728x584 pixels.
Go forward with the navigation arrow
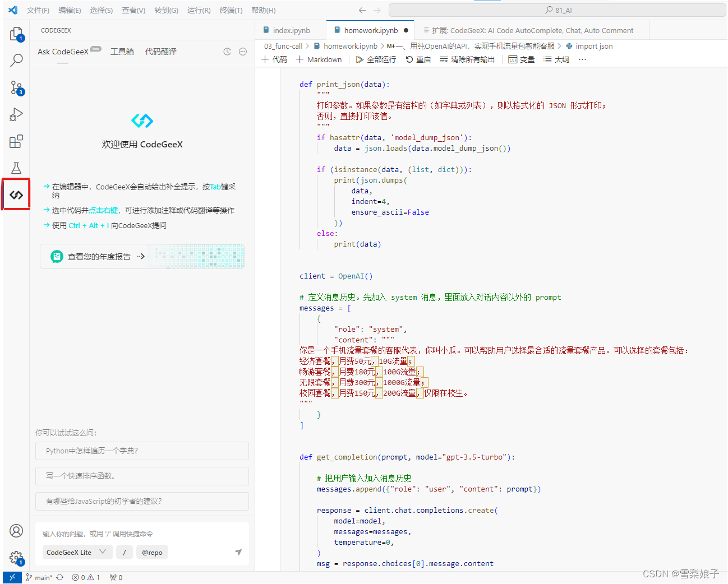[377, 10]
